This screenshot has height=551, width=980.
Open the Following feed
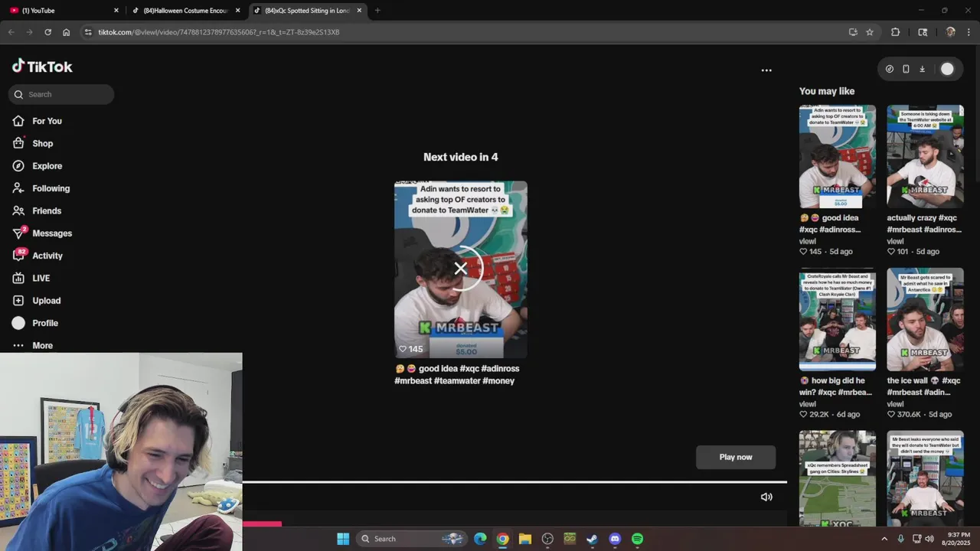(41, 188)
